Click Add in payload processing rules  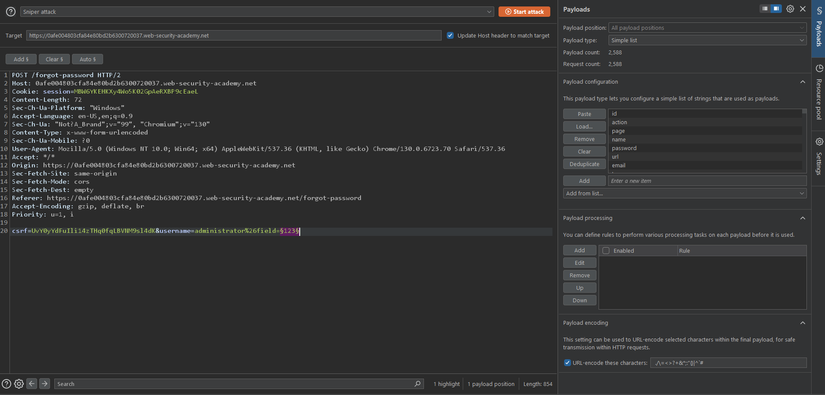coord(579,250)
